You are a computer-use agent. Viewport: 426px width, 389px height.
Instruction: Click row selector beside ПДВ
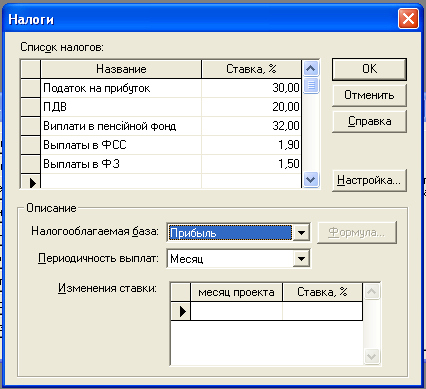(30, 107)
